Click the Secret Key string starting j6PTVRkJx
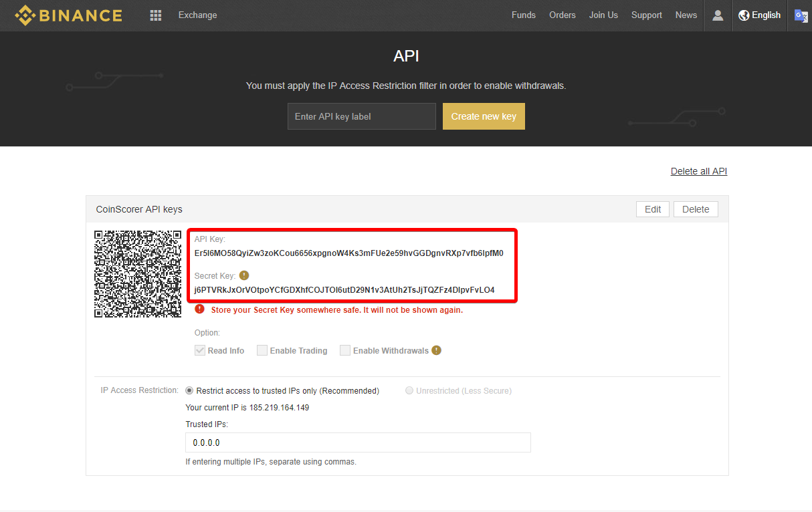Image resolution: width=812 pixels, height=512 pixels. [344, 290]
